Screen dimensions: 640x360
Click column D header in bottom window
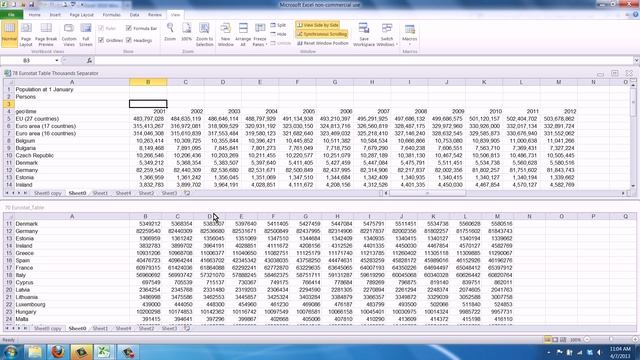(209, 216)
